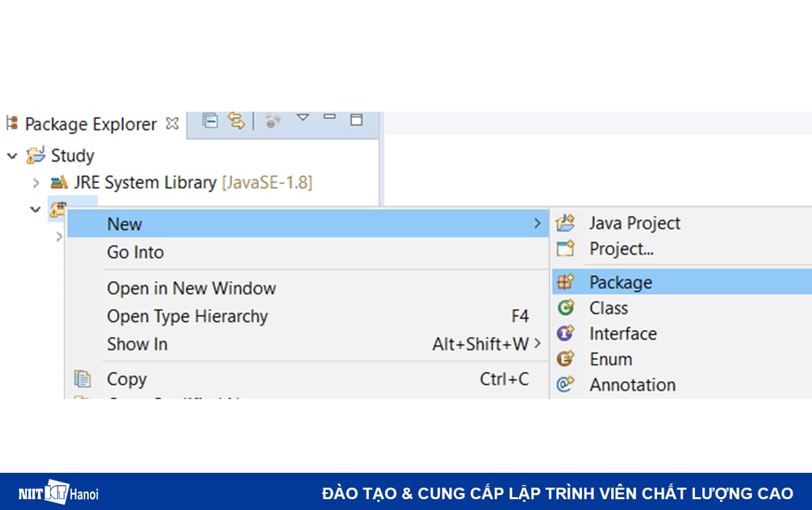The height and width of the screenshot is (510, 812).
Task: Click the purple Interface icon
Action: (x=565, y=333)
